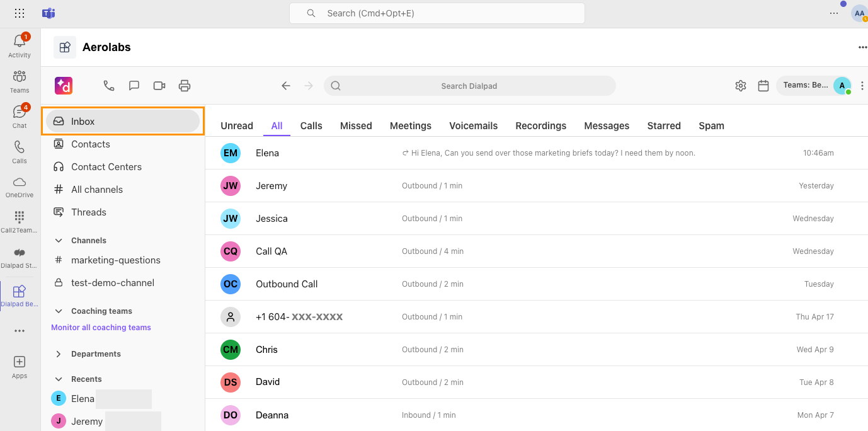
Task: Click the Search Dialpad field
Action: [469, 86]
